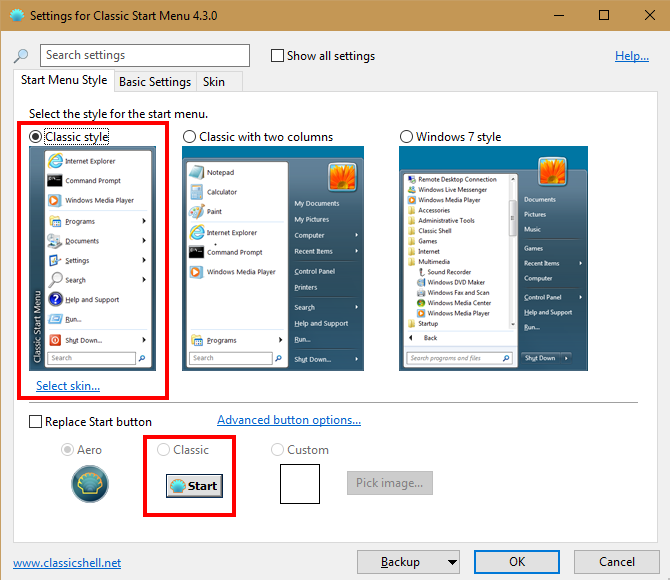Click the Classic style menu preview image
The width and height of the screenshot is (670, 580).
click(90, 260)
